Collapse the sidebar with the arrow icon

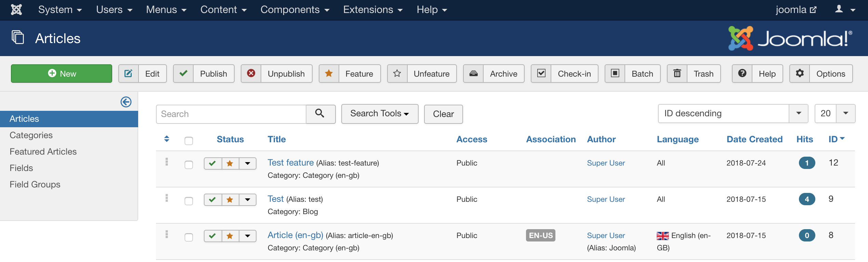pyautogui.click(x=126, y=102)
